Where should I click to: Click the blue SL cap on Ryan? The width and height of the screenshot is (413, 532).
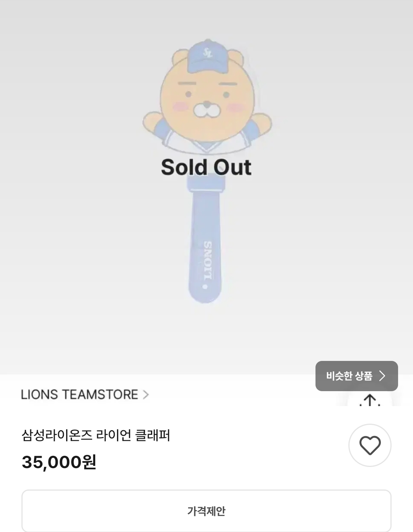pos(208,57)
